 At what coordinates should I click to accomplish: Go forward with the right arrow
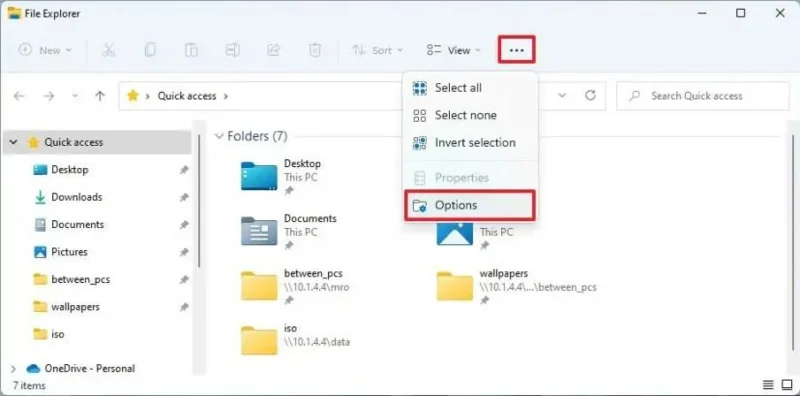49,96
